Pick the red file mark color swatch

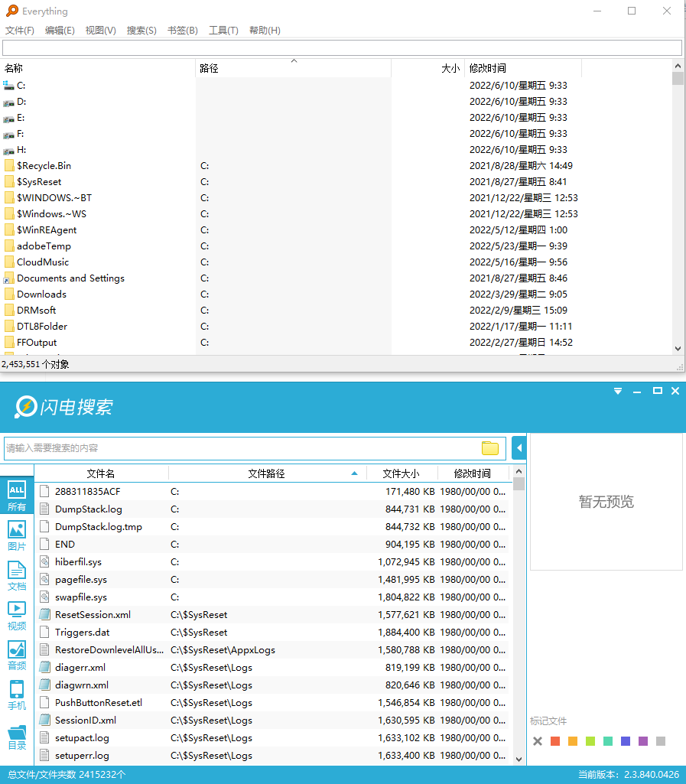[555, 741]
